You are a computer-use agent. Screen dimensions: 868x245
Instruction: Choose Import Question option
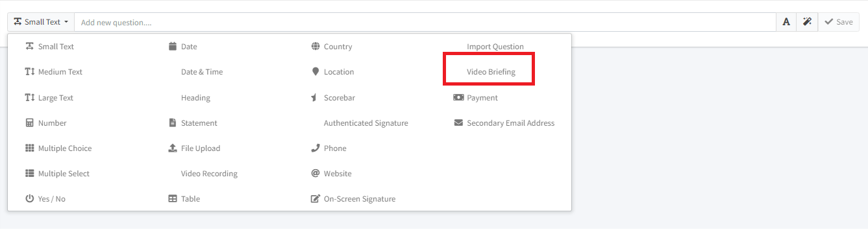click(x=495, y=47)
